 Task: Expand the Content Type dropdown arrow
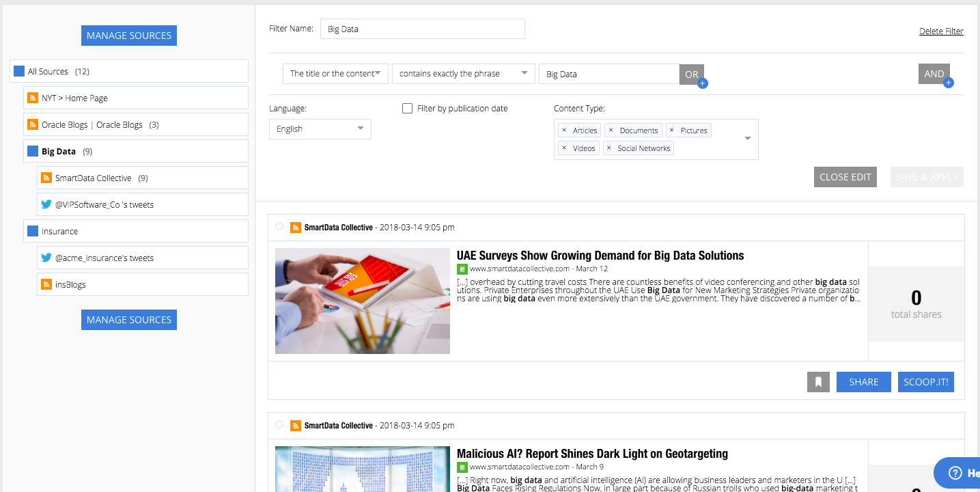[748, 139]
